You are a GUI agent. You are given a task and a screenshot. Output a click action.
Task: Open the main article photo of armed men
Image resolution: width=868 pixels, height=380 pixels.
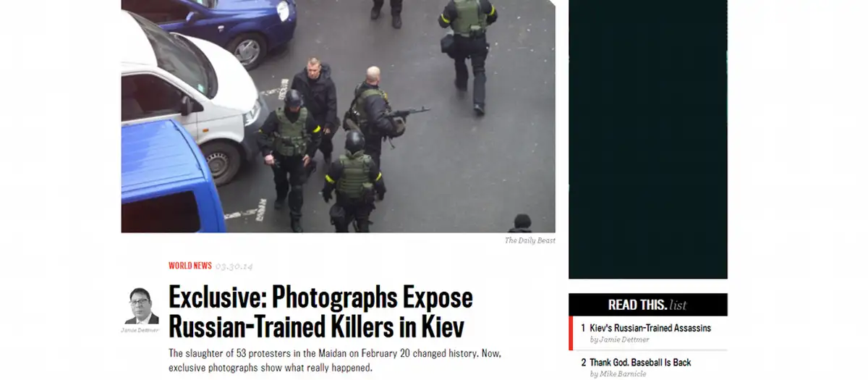(x=338, y=116)
